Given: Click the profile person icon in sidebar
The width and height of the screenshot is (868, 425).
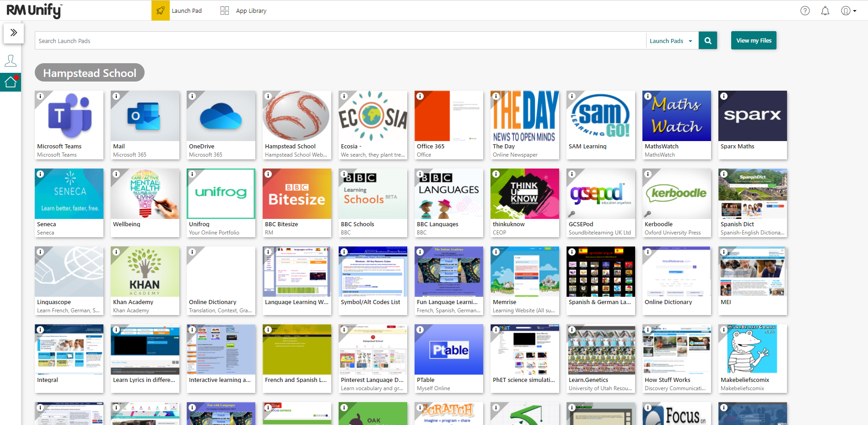Looking at the screenshot, I should point(11,60).
